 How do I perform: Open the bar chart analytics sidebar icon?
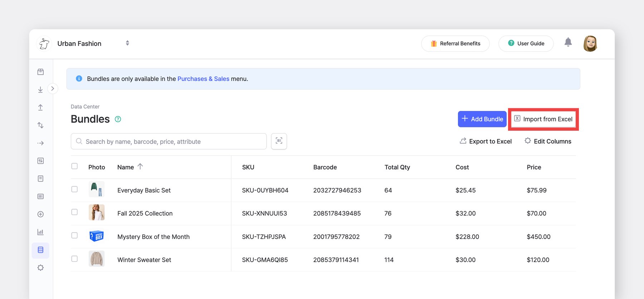40,232
